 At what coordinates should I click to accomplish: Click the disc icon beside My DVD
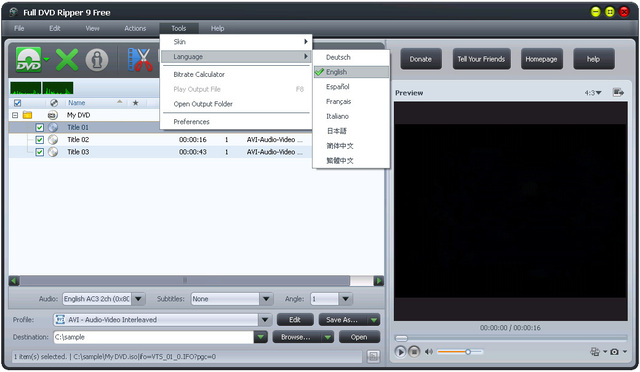[52, 115]
